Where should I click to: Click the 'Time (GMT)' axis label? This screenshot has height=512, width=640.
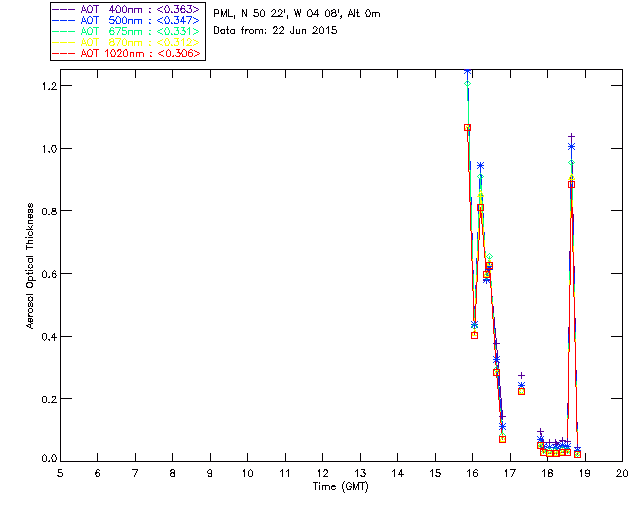340,486
